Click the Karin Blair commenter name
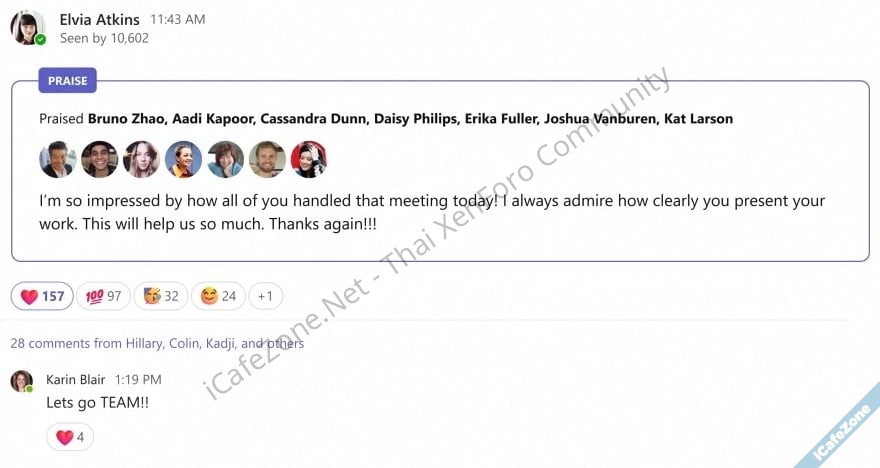This screenshot has height=468, width=880. point(76,380)
